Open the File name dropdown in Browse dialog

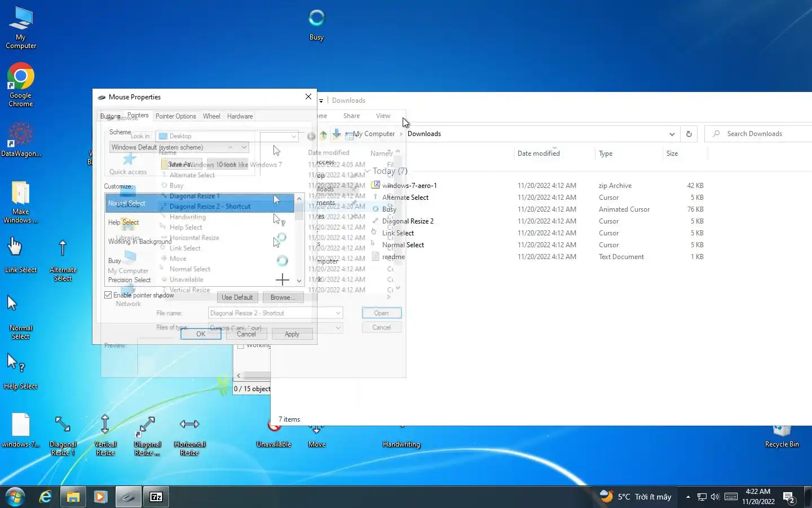tap(338, 313)
